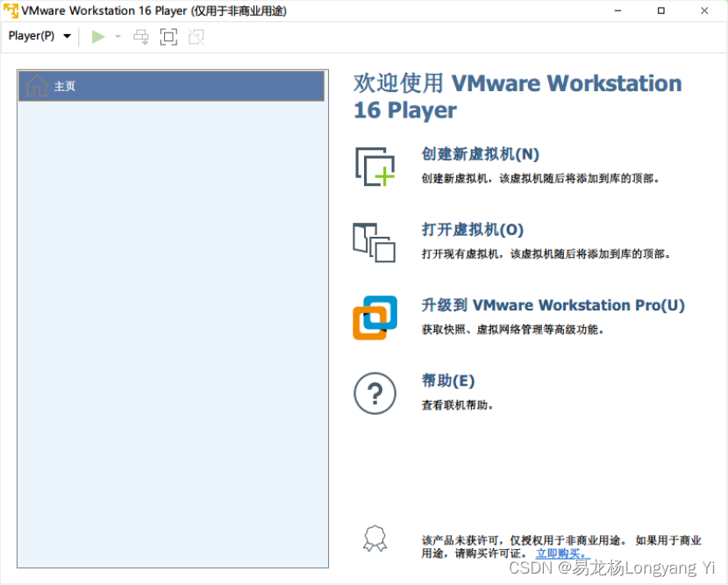Expand the Player menu dropdown arrow
Image resolution: width=728 pixels, height=585 pixels.
[67, 36]
